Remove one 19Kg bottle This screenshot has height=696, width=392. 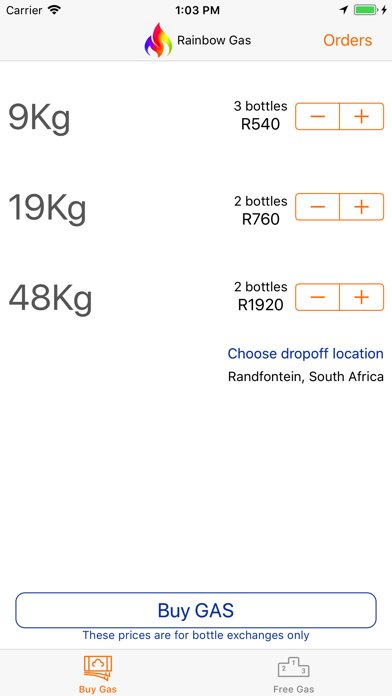point(317,207)
